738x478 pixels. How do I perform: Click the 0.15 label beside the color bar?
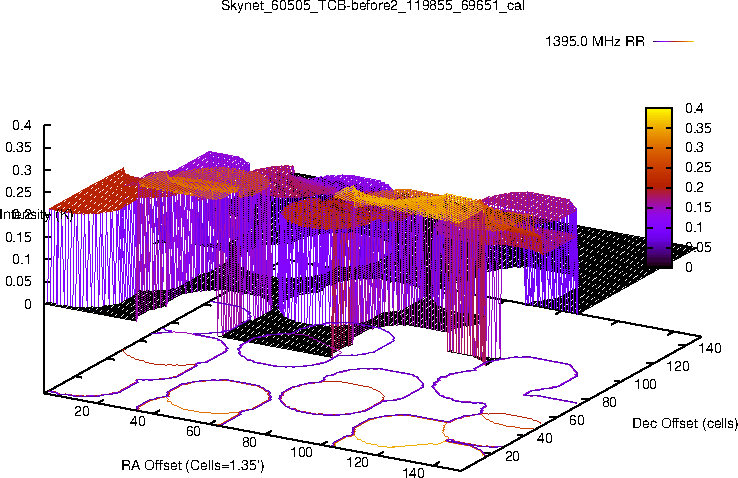698,207
